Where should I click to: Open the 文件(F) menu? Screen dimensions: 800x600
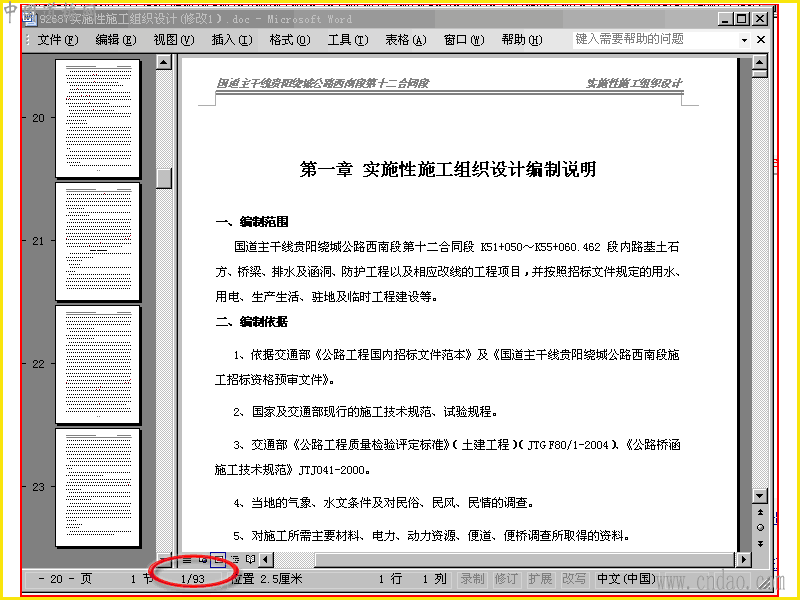[58, 40]
